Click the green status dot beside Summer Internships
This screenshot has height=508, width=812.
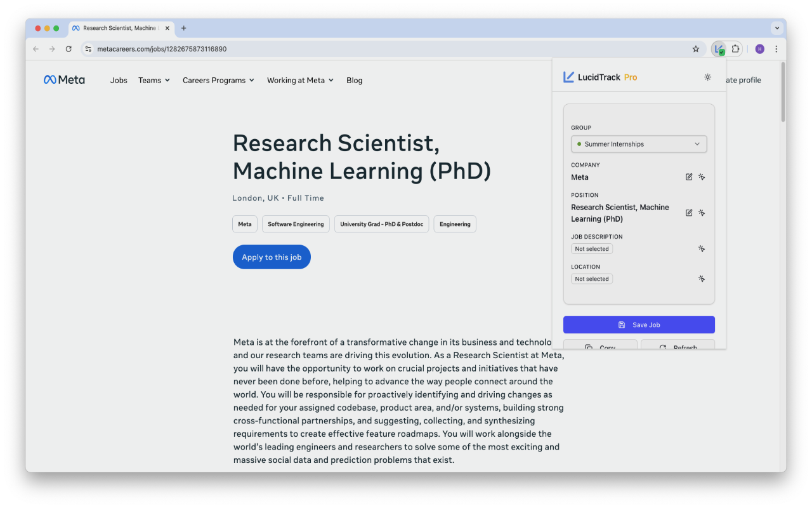tap(579, 144)
